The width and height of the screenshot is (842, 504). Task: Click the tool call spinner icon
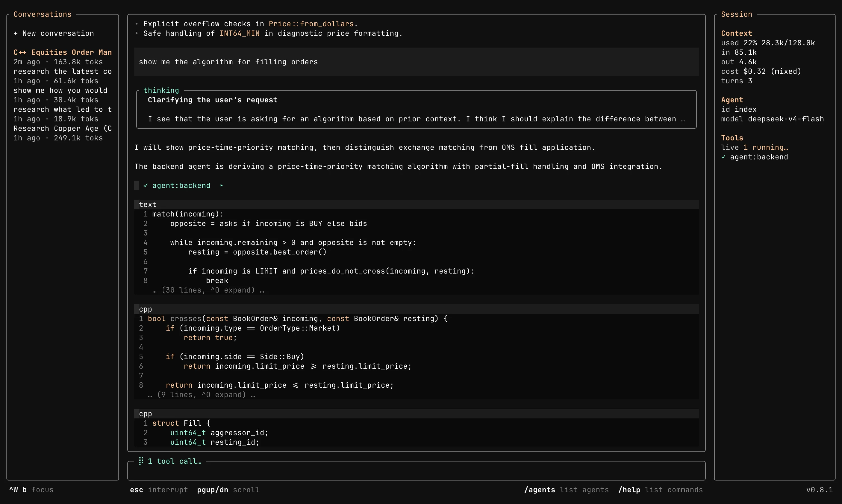(141, 461)
